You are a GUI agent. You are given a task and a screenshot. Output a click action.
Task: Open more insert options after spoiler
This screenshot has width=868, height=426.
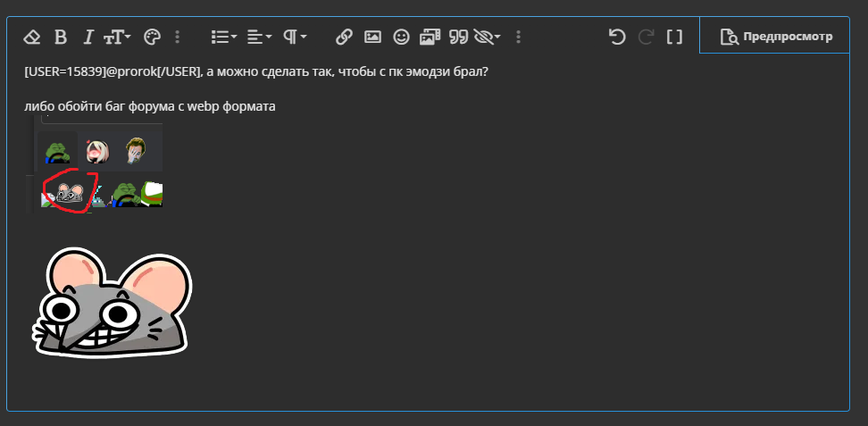(x=518, y=38)
